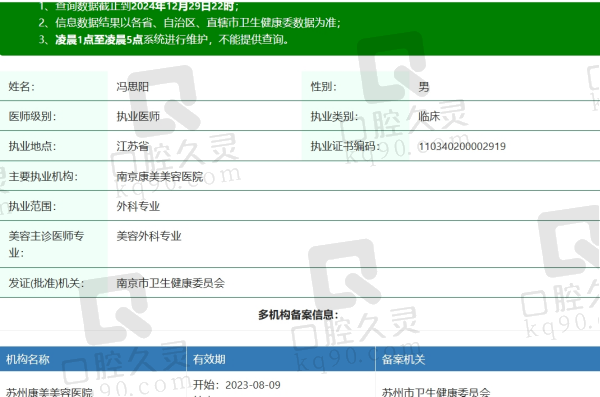This screenshot has width=600, height=397.
Task: Select certificate number 110340200002919
Action: tap(462, 146)
